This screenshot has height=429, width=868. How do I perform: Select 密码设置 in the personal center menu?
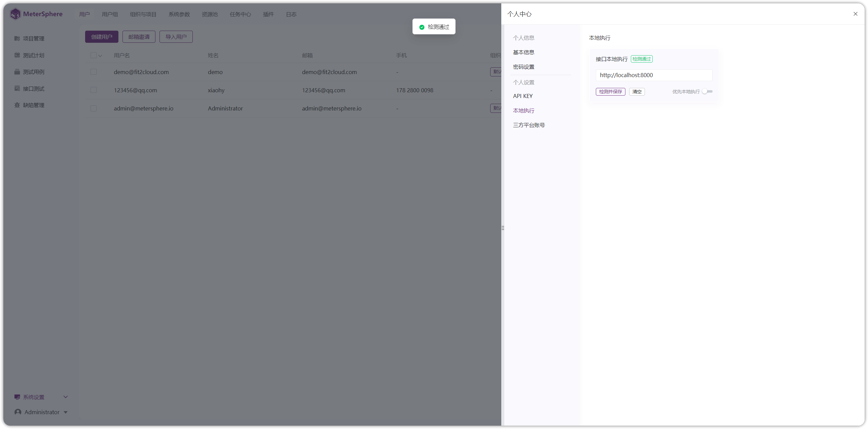point(523,67)
